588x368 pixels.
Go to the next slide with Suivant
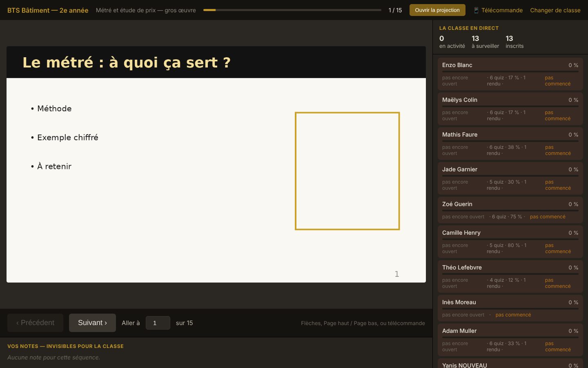tap(92, 323)
